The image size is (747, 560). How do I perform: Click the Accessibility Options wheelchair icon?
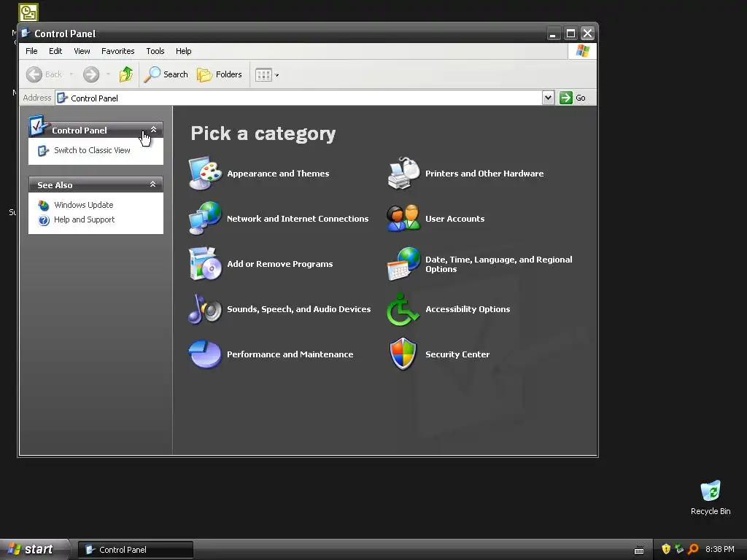403,309
